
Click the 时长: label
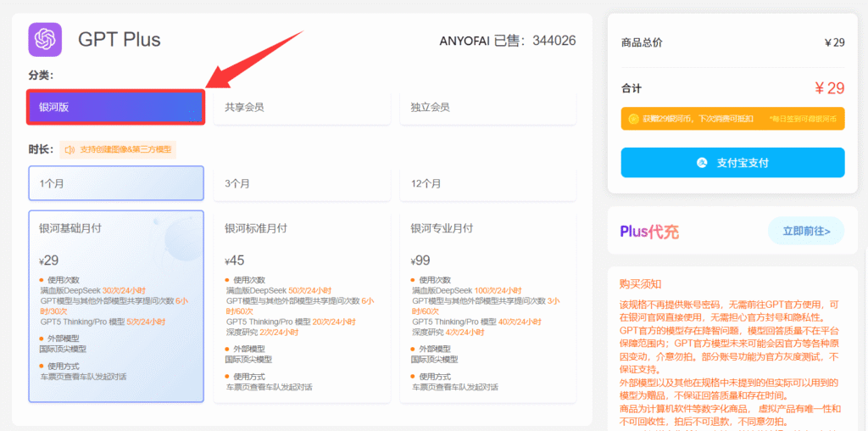pos(41,149)
